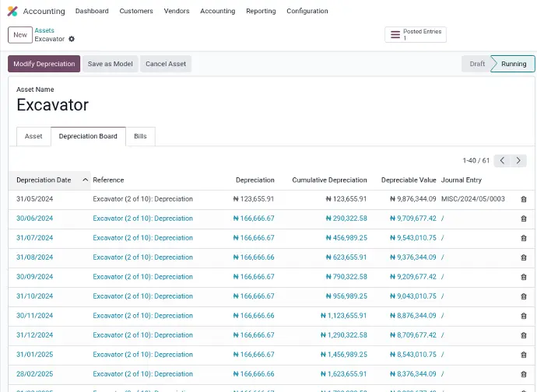
Task: Select the Running status stage
Action: pyautogui.click(x=514, y=64)
